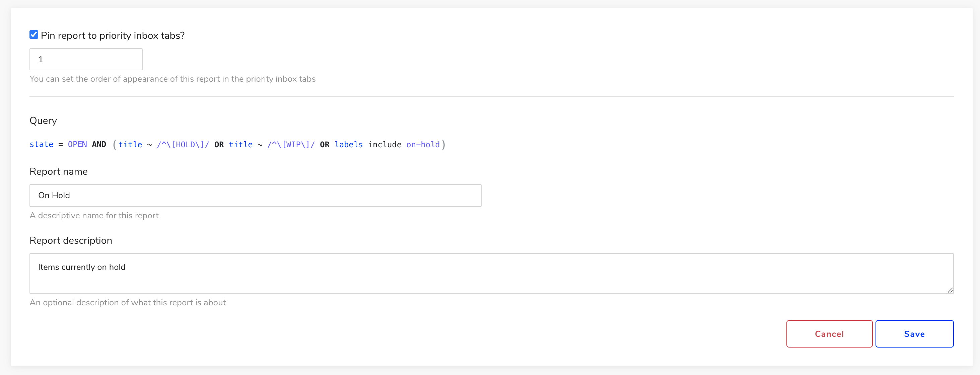Click the 'include' operator in query
This screenshot has width=980, height=375.
pos(384,145)
